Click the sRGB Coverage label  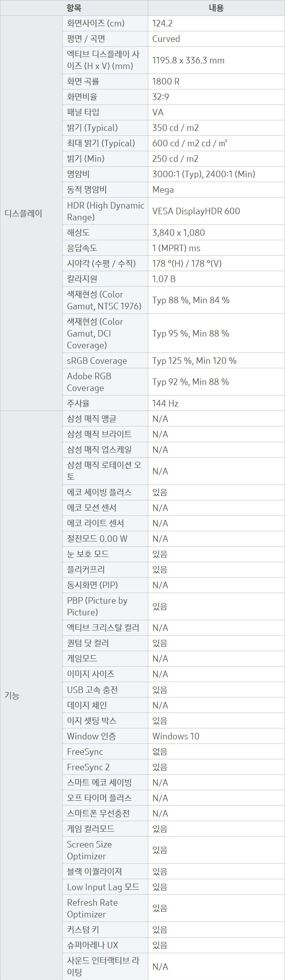click(97, 361)
